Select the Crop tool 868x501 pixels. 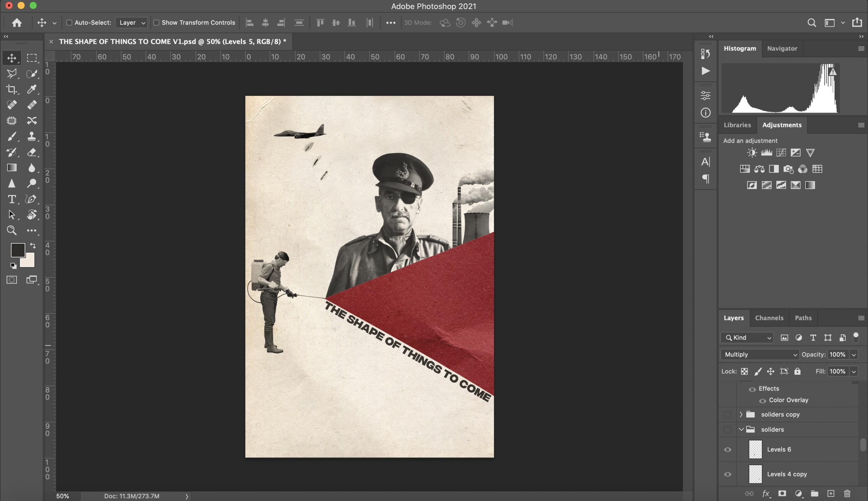11,89
